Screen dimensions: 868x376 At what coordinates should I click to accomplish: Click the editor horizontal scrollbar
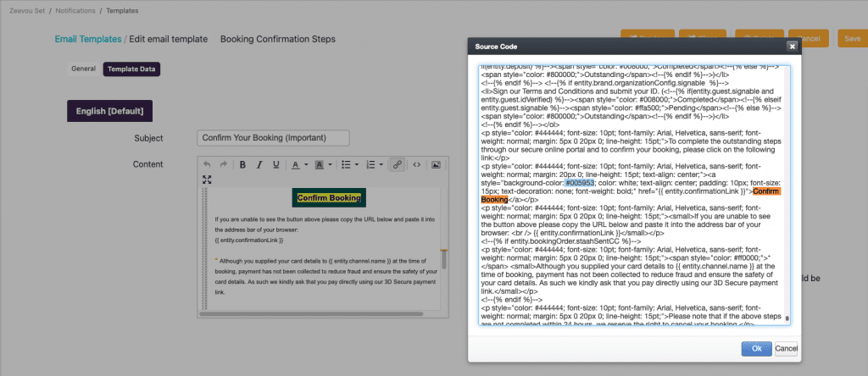pos(311,314)
